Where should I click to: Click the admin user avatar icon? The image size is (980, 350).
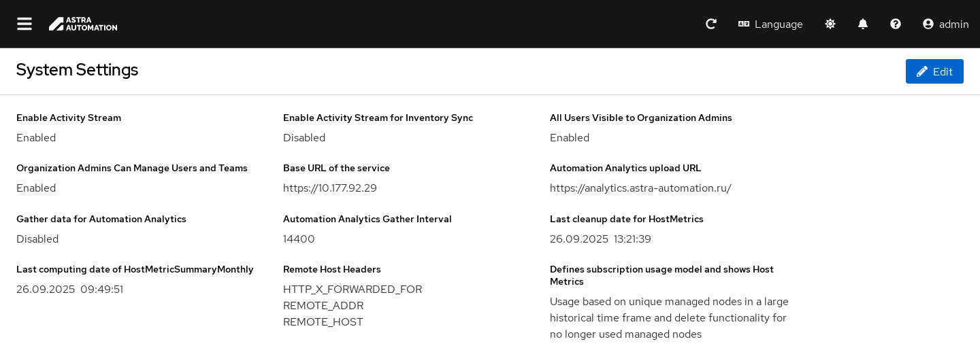928,24
